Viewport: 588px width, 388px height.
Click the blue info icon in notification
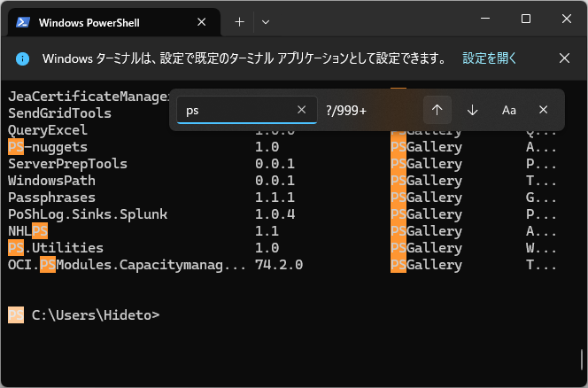(22, 58)
